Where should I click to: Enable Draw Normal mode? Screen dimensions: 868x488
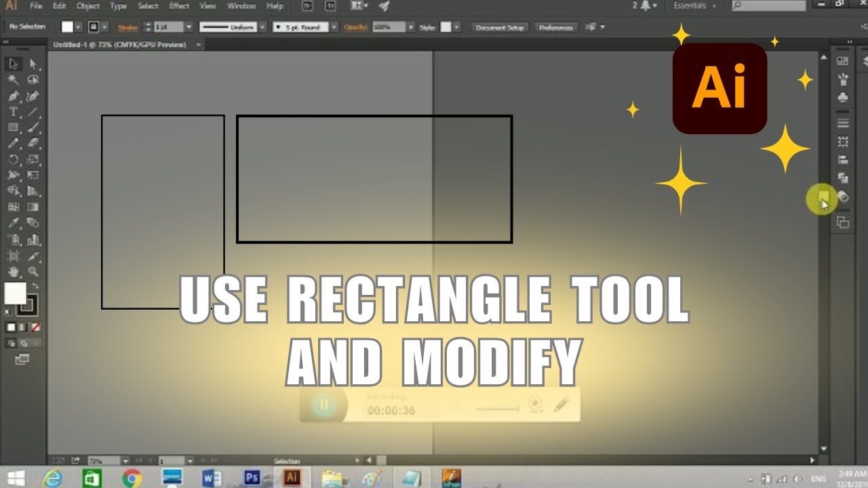(x=11, y=343)
